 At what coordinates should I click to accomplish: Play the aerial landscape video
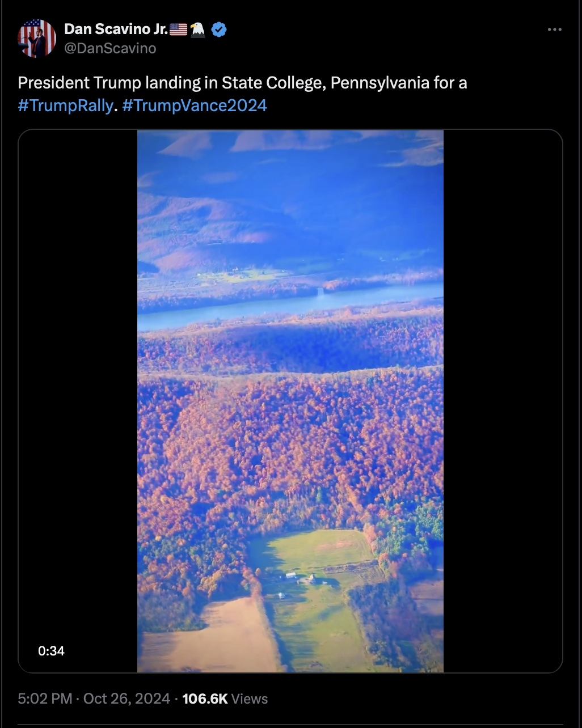pos(290,401)
